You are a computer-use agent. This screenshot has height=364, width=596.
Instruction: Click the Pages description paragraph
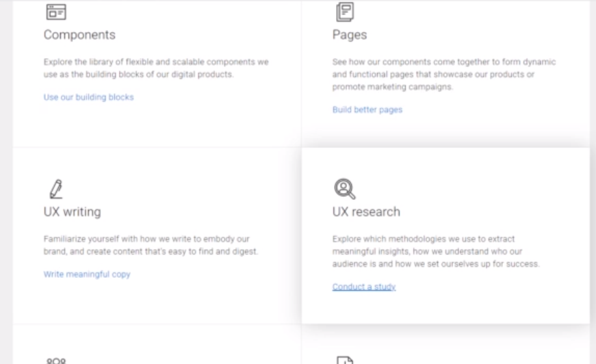444,75
